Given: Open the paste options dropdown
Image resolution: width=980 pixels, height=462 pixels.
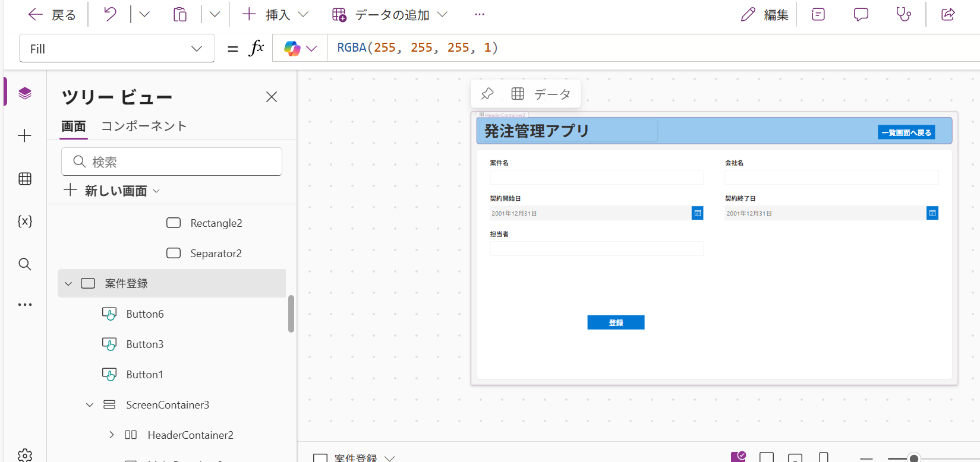Looking at the screenshot, I should pos(215,14).
